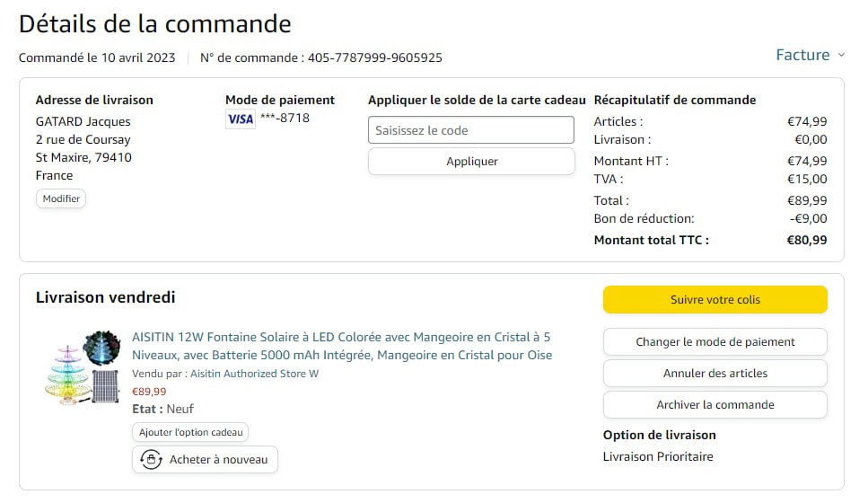Open the AISITIN Fontaine Solaire product link

[x=341, y=346]
